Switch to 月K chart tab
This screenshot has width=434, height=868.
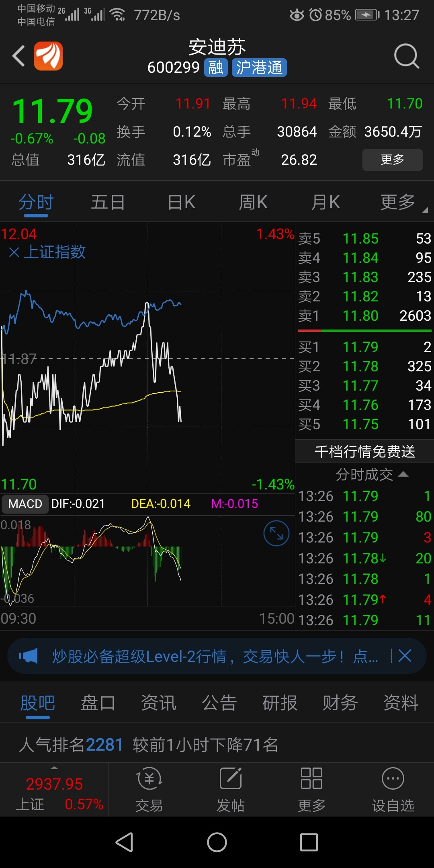[326, 202]
